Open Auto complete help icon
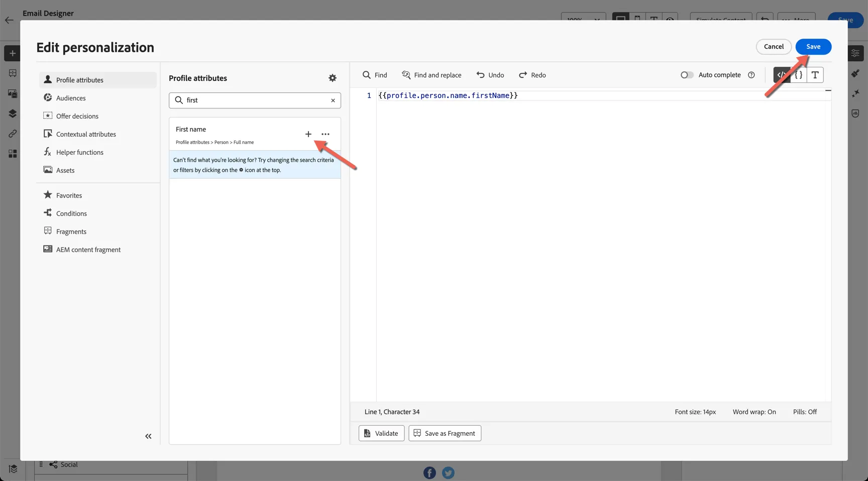 click(x=751, y=75)
